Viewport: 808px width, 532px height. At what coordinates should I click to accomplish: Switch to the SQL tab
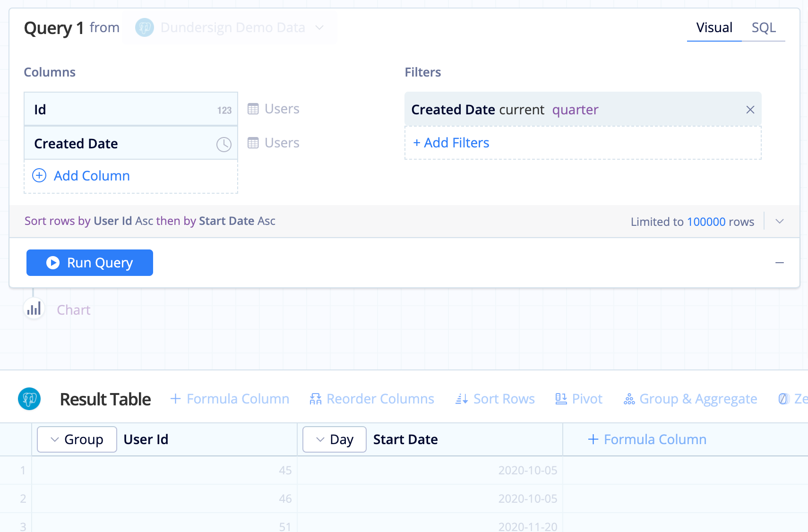click(764, 27)
